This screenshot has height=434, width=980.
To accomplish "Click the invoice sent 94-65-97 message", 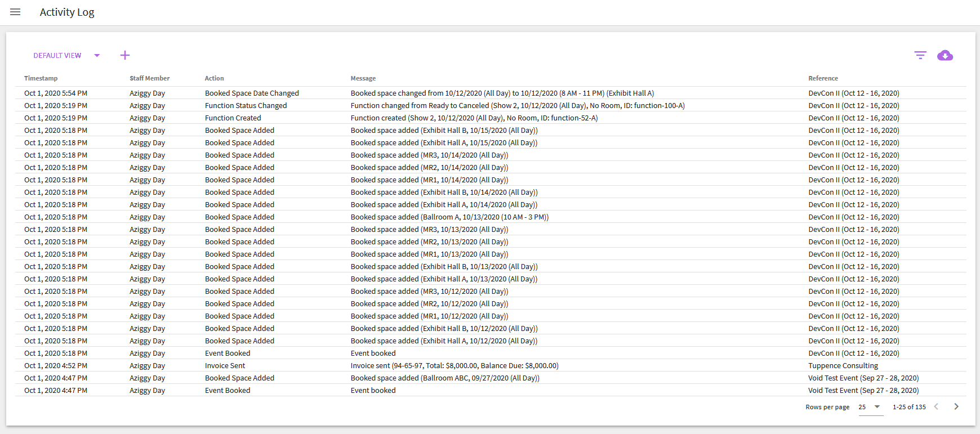I will [455, 365].
